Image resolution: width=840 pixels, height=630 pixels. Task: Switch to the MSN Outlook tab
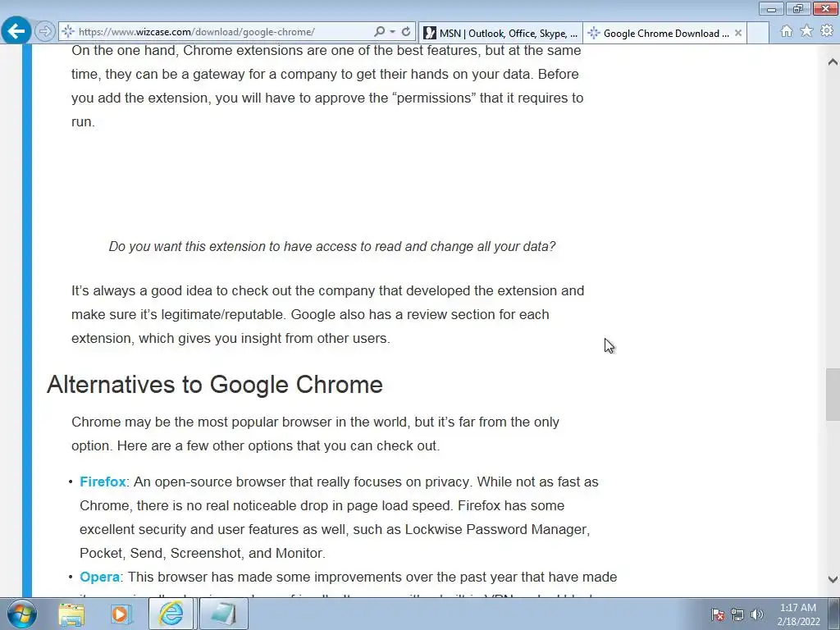tap(500, 33)
